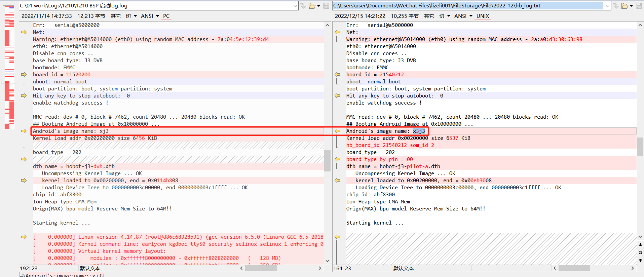Click the right pane horizontal scrollbar thumb

coord(574,268)
